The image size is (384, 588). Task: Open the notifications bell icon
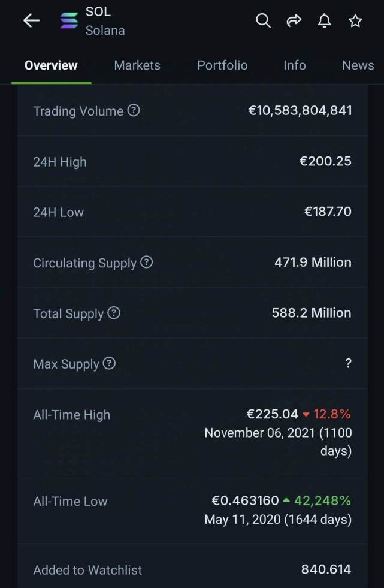(x=324, y=20)
